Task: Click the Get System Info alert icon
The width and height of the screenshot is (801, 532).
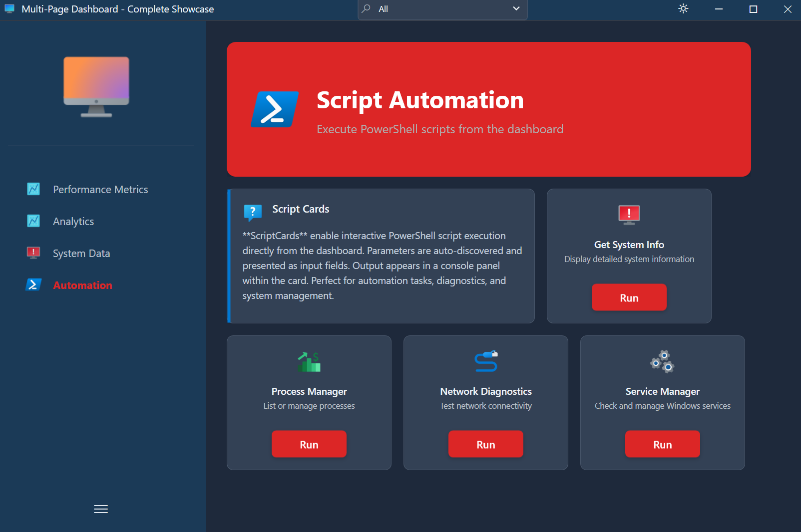Action: 629,215
